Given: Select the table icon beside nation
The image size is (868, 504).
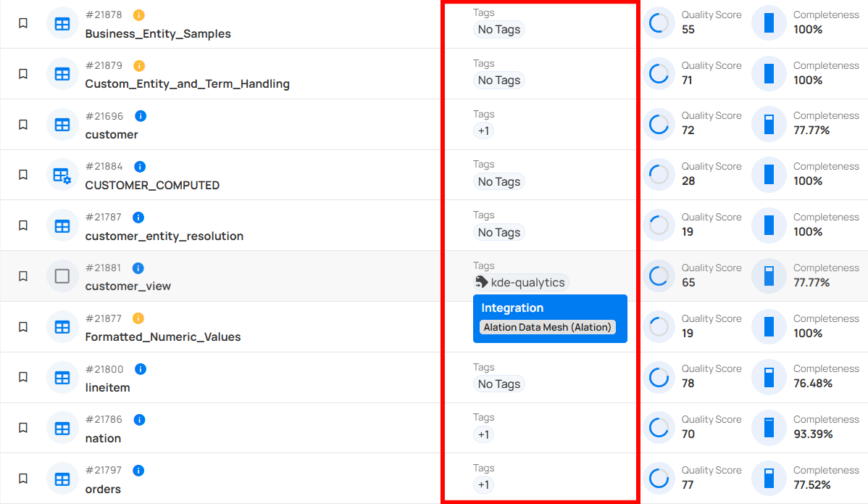Looking at the screenshot, I should click(62, 428).
